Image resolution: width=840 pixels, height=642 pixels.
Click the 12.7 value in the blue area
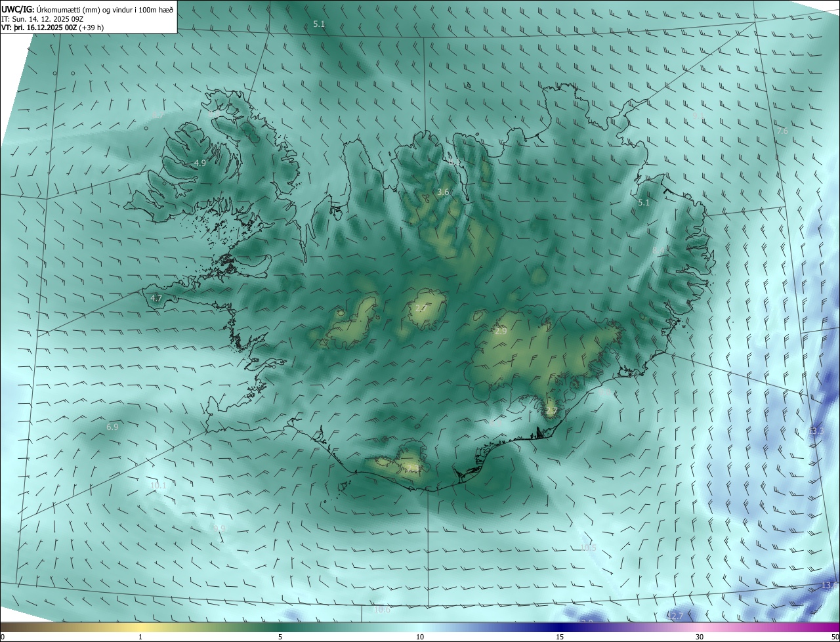coord(675,616)
